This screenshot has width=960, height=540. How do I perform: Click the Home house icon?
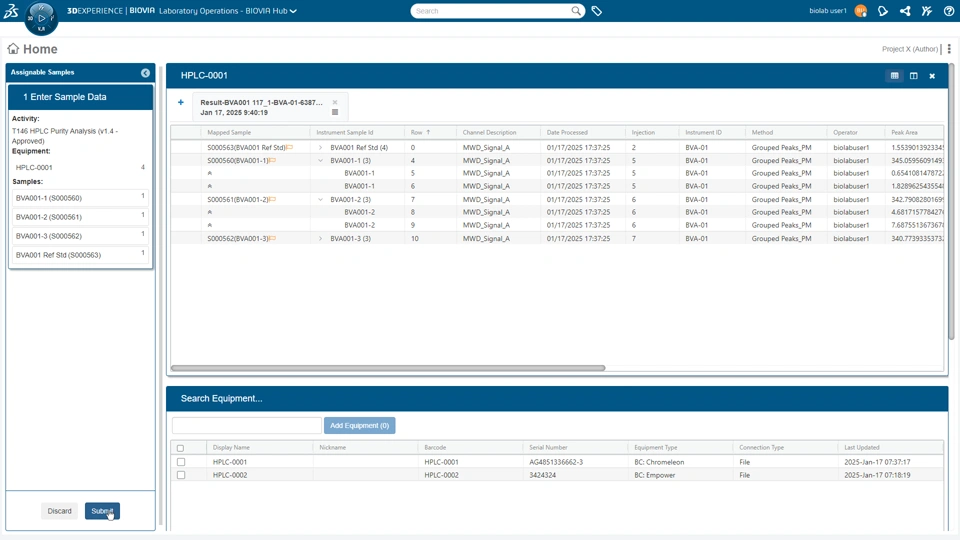[x=13, y=48]
